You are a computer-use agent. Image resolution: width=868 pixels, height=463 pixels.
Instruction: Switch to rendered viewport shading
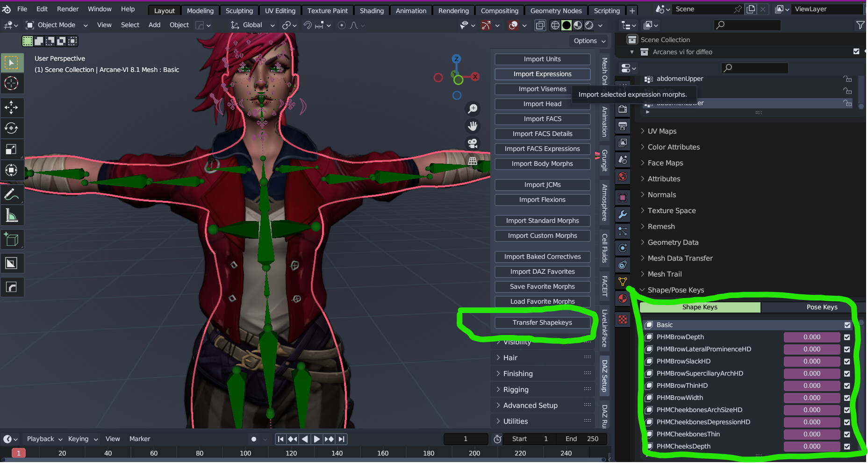589,25
